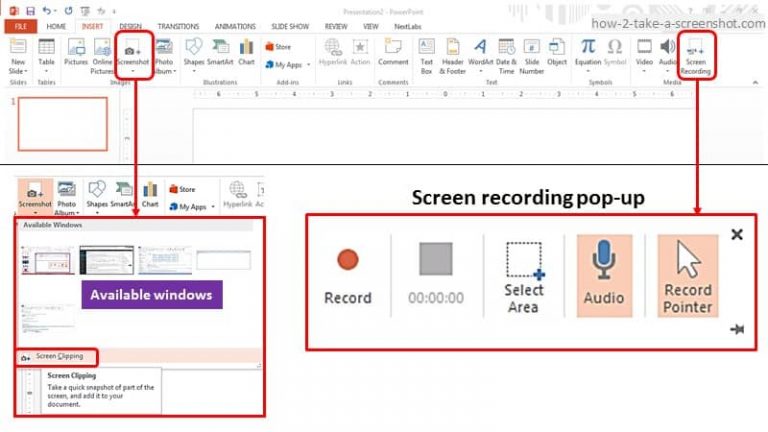Open the VIEW tab

pos(371,26)
